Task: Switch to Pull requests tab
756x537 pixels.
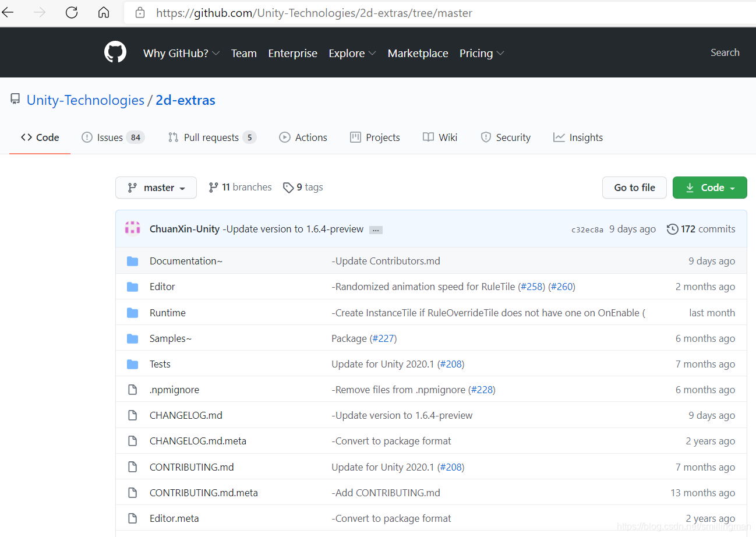Action: point(212,137)
